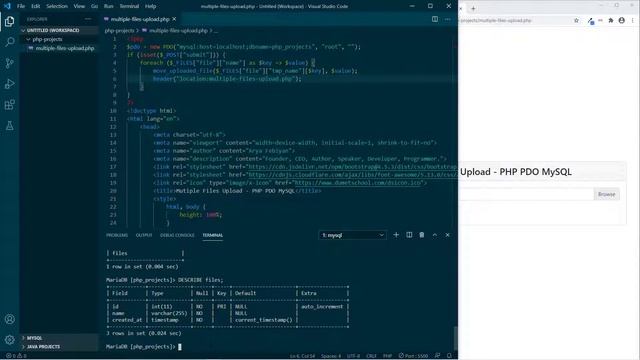640x360 pixels.
Task: Open the 1: mysql terminal dropdown
Action: (x=352, y=235)
